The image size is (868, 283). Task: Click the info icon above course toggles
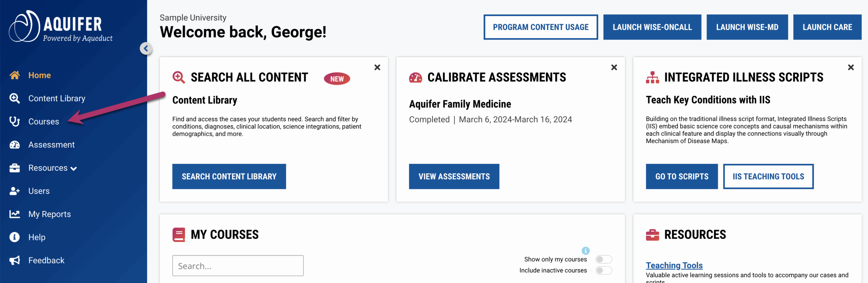586,251
